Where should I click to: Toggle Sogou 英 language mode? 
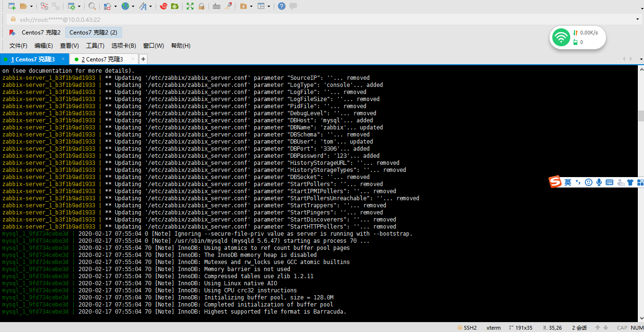(567, 182)
